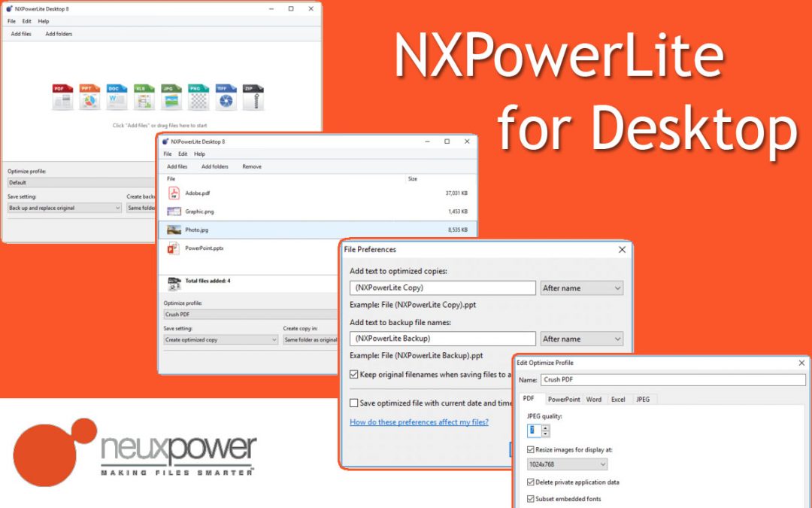Select the Graphic.png file name

coord(199,211)
